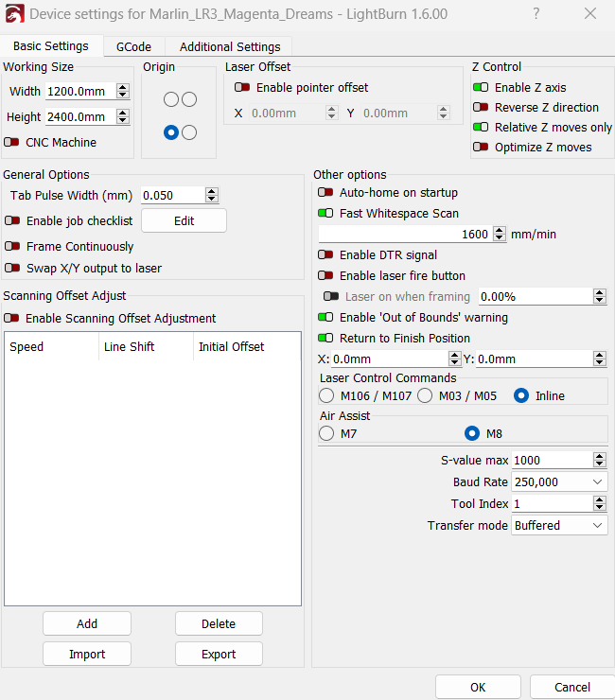Open the Transfer mode dropdown
615x700 pixels.
(x=559, y=525)
